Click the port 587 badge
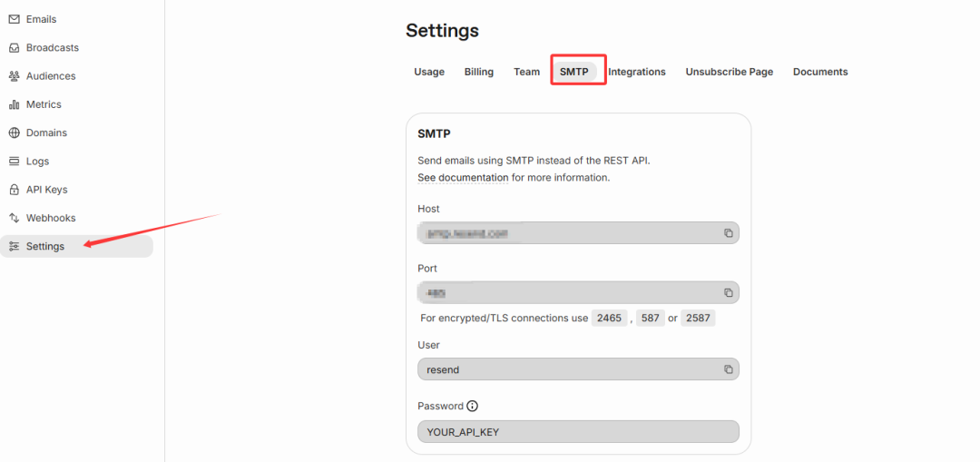 [x=651, y=319]
